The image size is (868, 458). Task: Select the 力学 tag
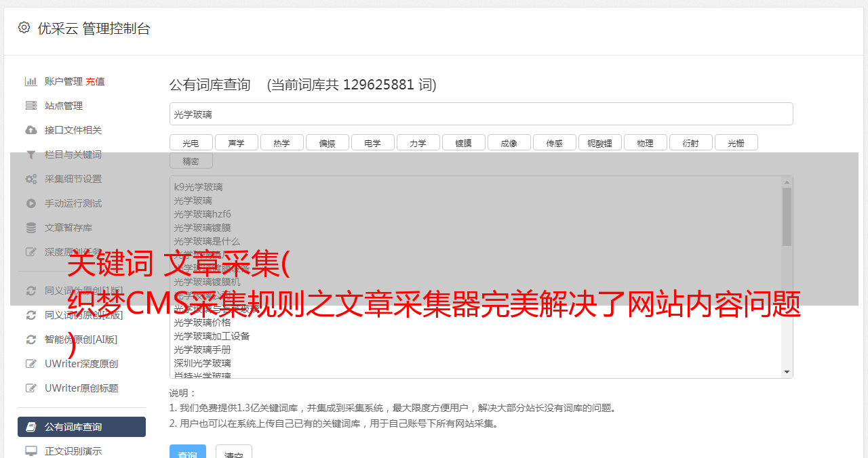click(418, 142)
